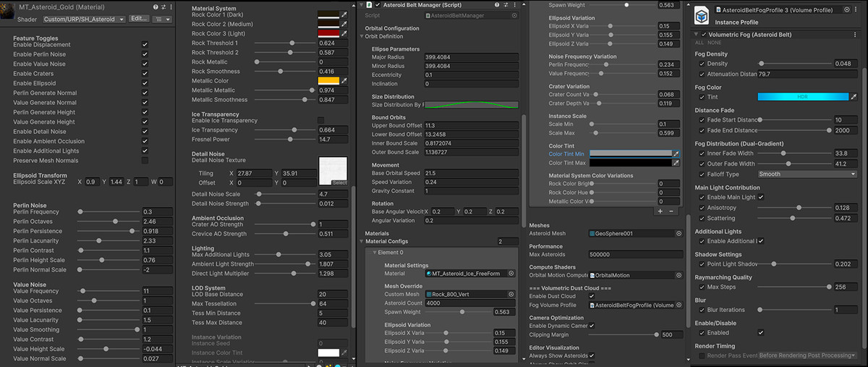Open object picker for Asteroid Mesh field
This screenshot has height=367, width=868.
coord(678,234)
